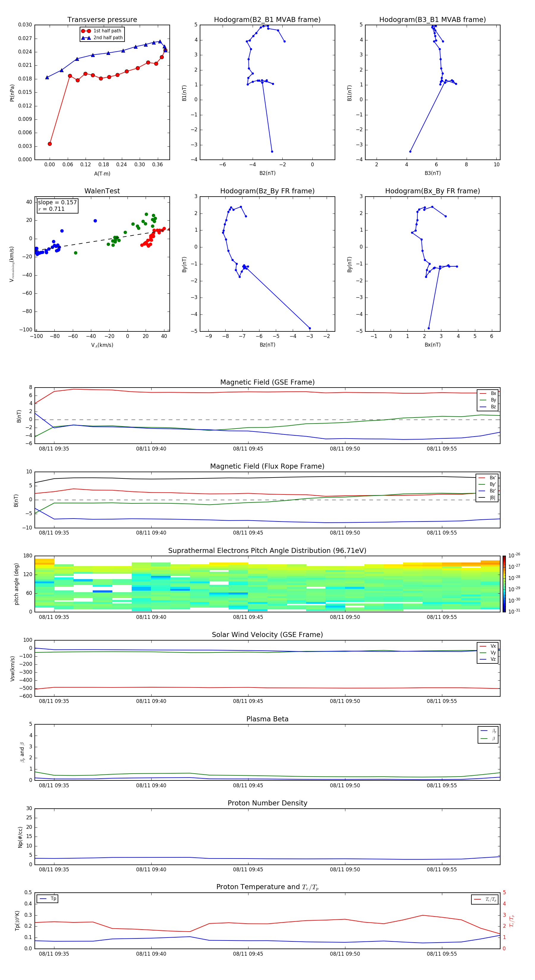Click the lowest point of the Bz_By hodogram
Screen dimensions: 535x980
click(x=310, y=328)
